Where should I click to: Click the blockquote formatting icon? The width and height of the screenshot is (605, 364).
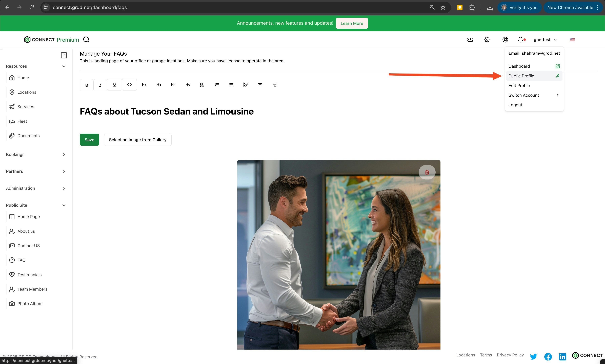coord(202,85)
